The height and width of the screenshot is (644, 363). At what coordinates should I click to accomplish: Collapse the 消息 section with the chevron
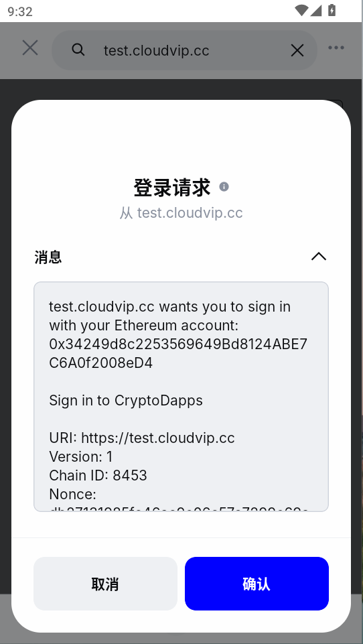[319, 257]
